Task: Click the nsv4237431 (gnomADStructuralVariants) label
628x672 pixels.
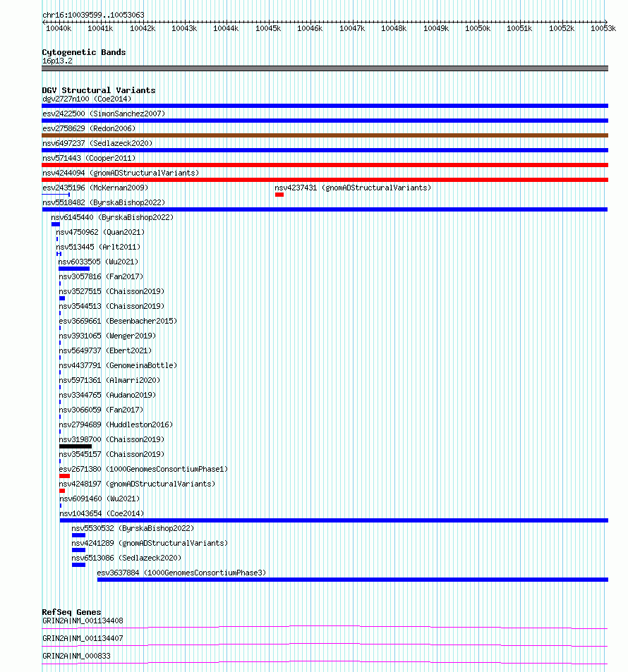Action: [353, 188]
